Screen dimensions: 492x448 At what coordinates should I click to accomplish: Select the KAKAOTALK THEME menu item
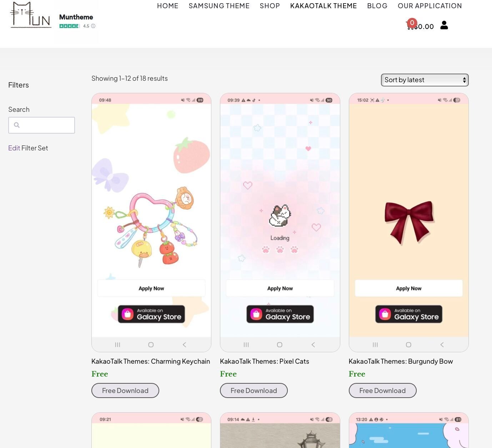pyautogui.click(x=323, y=6)
